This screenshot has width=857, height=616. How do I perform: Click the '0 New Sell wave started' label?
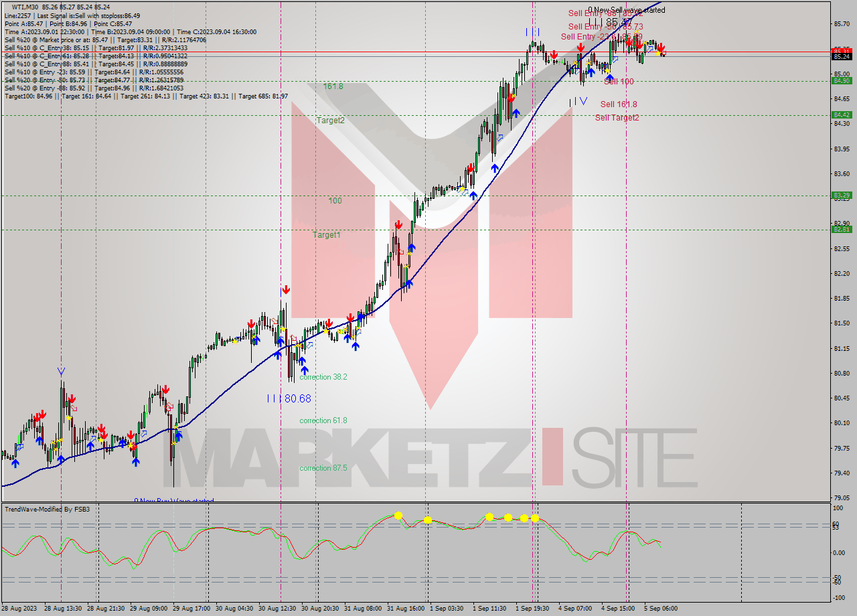coord(627,10)
